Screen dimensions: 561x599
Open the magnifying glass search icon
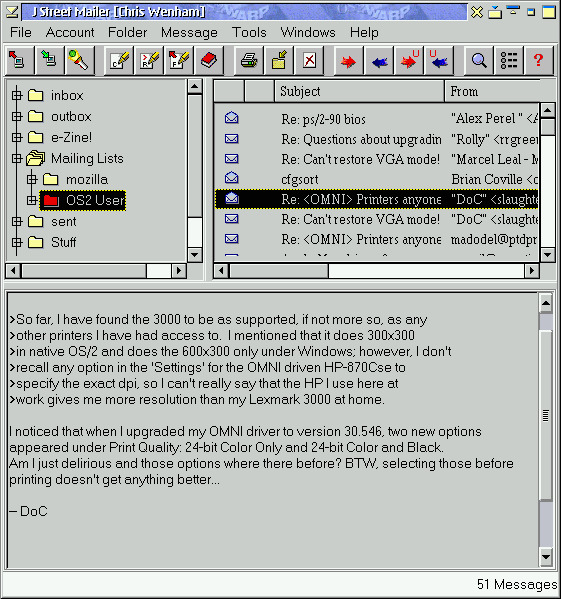[479, 60]
